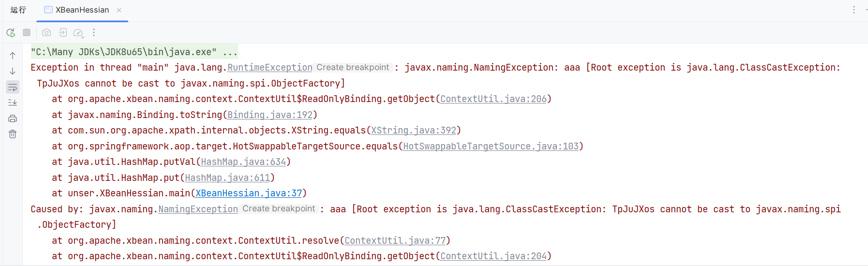The image size is (868, 266).
Task: Open the profiler gauge icon
Action: tap(78, 33)
